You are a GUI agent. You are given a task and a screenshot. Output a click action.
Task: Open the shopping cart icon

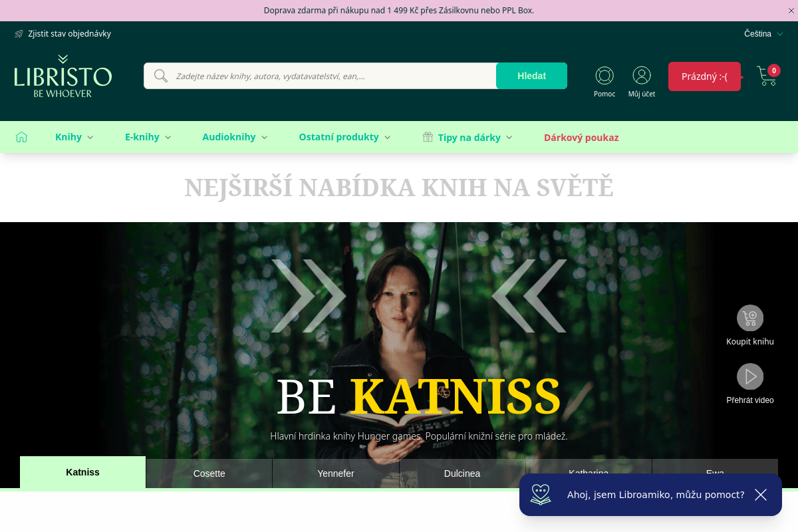pyautogui.click(x=767, y=76)
